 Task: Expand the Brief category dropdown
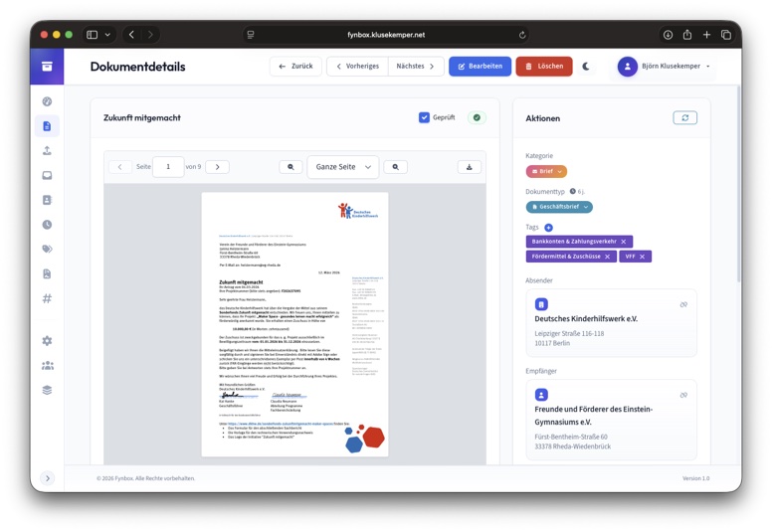click(x=546, y=172)
